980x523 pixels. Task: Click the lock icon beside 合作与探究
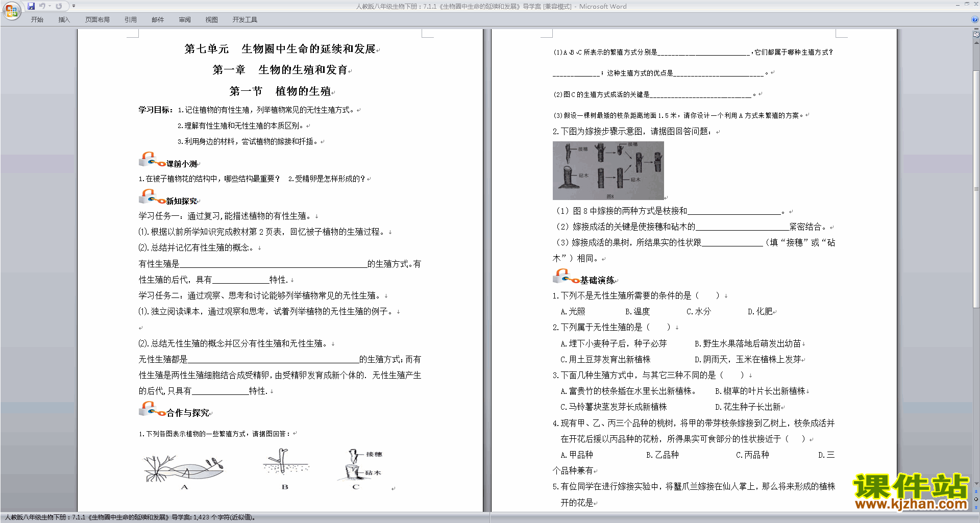pos(152,409)
